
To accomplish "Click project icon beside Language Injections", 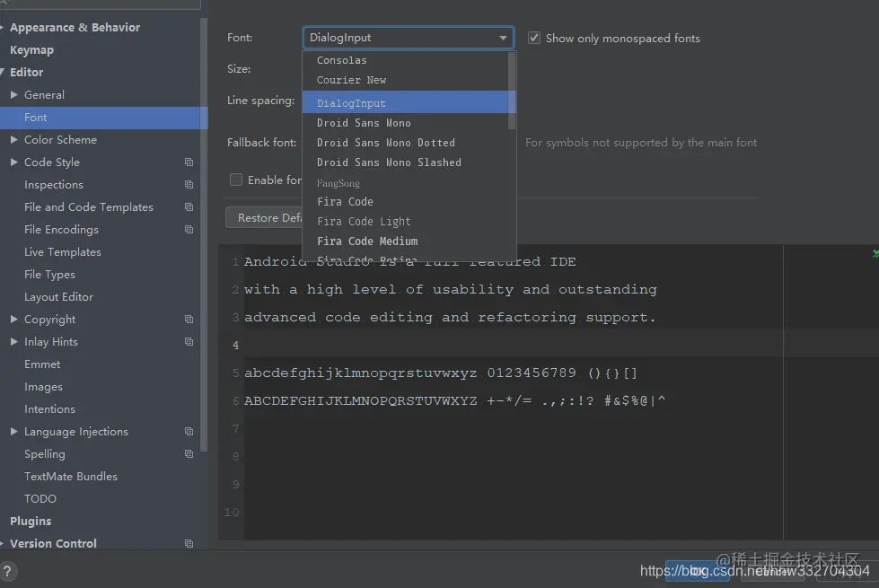I will 189,431.
